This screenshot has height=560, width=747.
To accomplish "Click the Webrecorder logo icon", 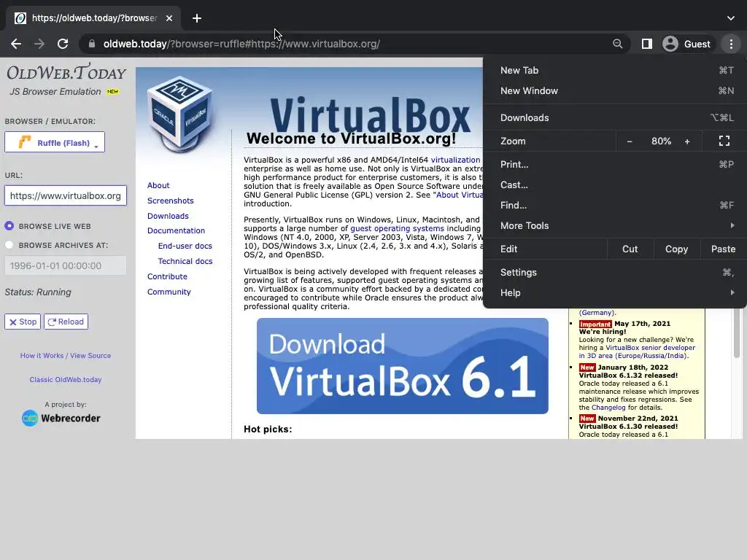I will pos(29,418).
